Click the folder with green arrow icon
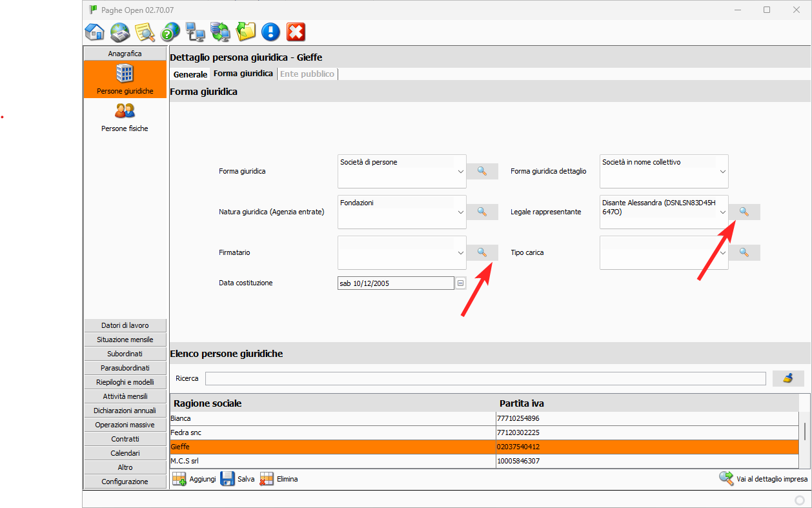The height and width of the screenshot is (508, 812). click(245, 32)
